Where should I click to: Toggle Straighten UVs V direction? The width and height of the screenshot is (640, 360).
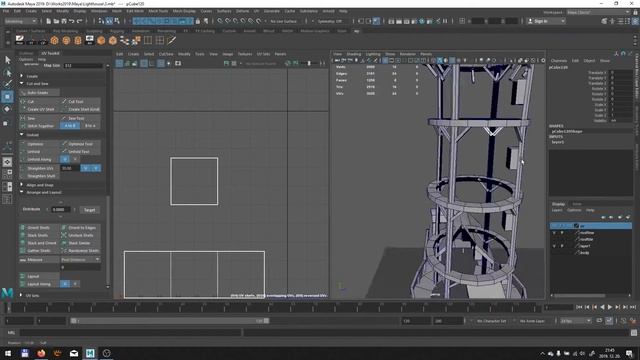tap(96, 168)
